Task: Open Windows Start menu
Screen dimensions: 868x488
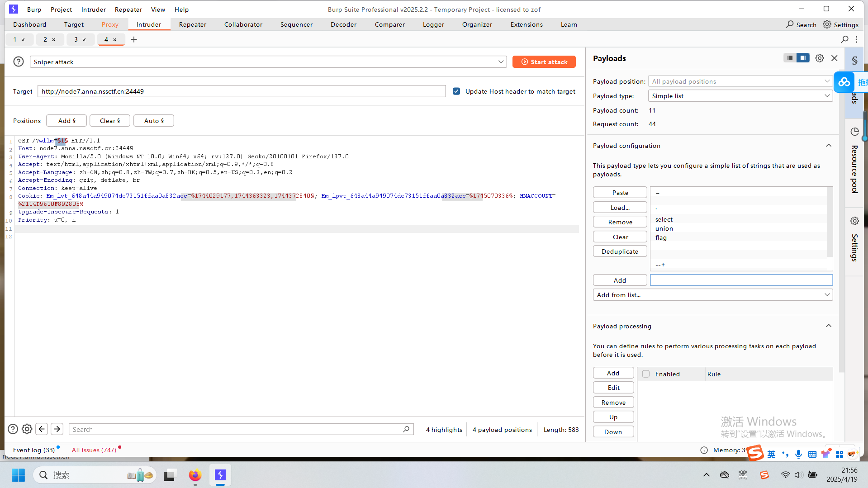Action: pos(18,475)
